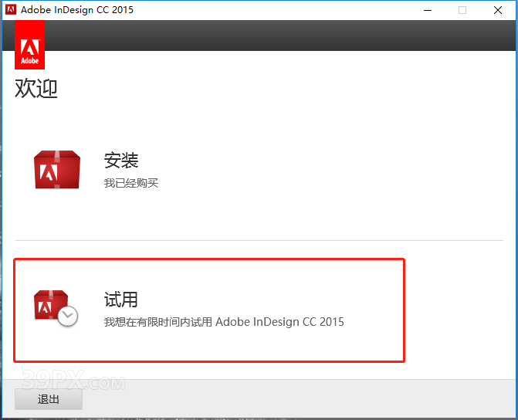Click the red Adobe install box icon
Viewport: 518px width, 420px height.
(x=57, y=170)
